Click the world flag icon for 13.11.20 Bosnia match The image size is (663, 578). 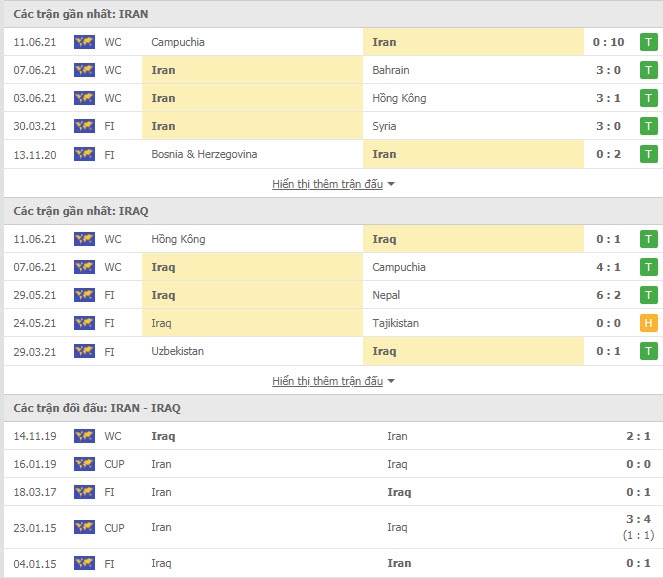pyautogui.click(x=84, y=154)
